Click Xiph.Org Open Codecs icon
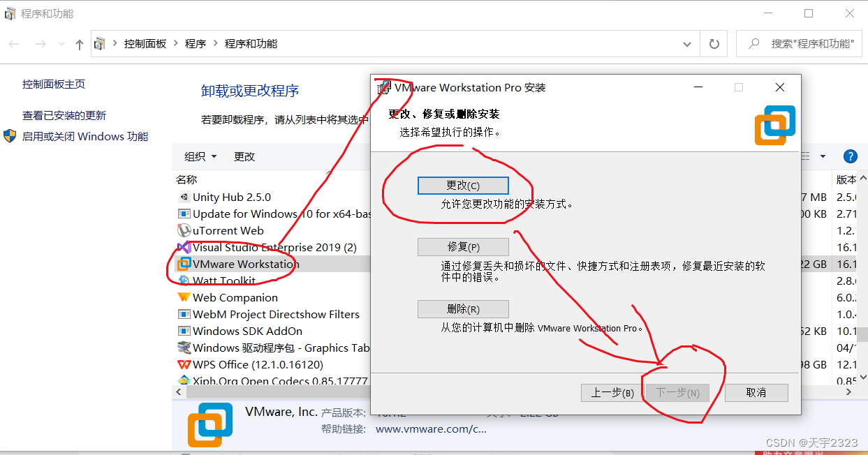868x455 pixels. click(x=184, y=380)
